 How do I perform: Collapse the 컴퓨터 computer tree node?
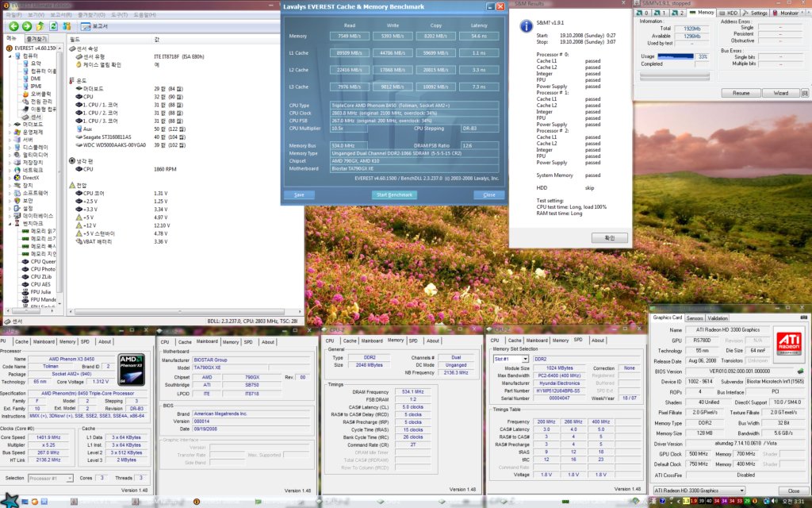click(10, 56)
